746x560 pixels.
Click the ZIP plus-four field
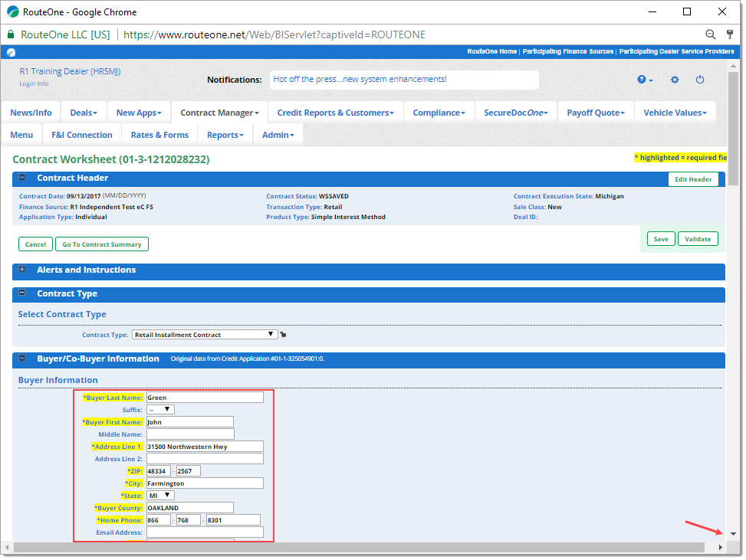coord(188,471)
